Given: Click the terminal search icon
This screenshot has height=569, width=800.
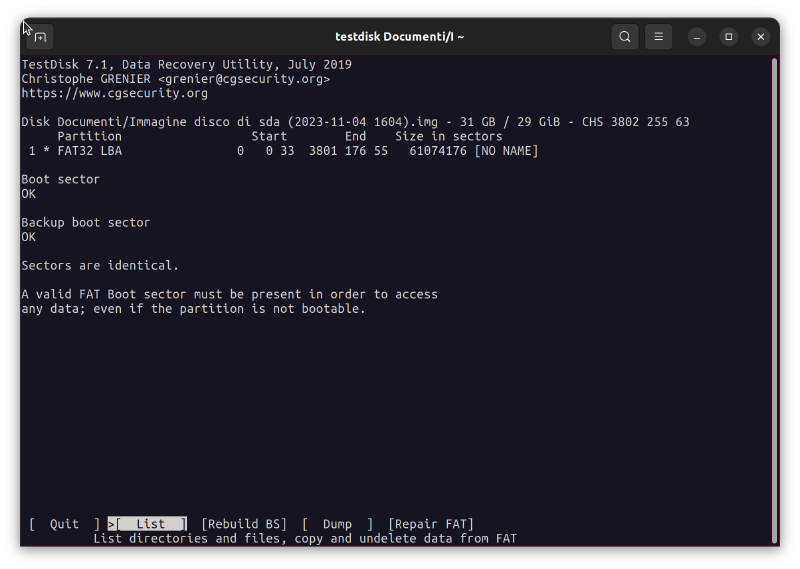Looking at the screenshot, I should 625,37.
